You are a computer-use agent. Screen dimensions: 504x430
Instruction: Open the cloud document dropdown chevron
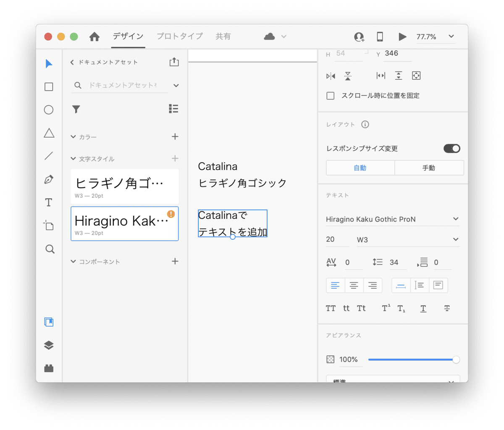coord(284,37)
